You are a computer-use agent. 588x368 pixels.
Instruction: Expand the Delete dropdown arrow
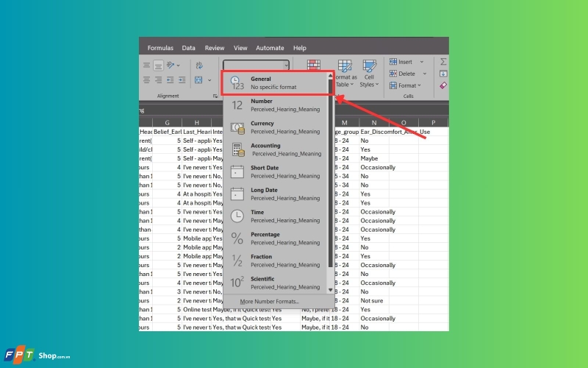point(425,74)
